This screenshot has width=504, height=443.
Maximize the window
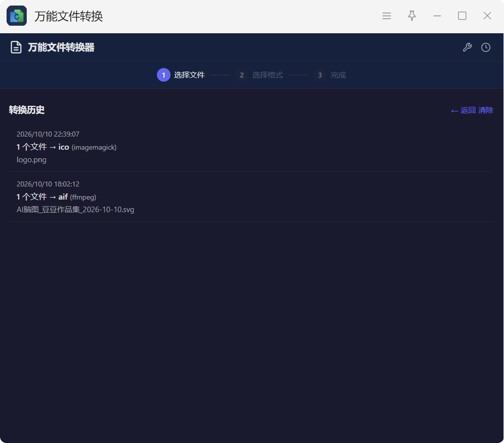(462, 16)
